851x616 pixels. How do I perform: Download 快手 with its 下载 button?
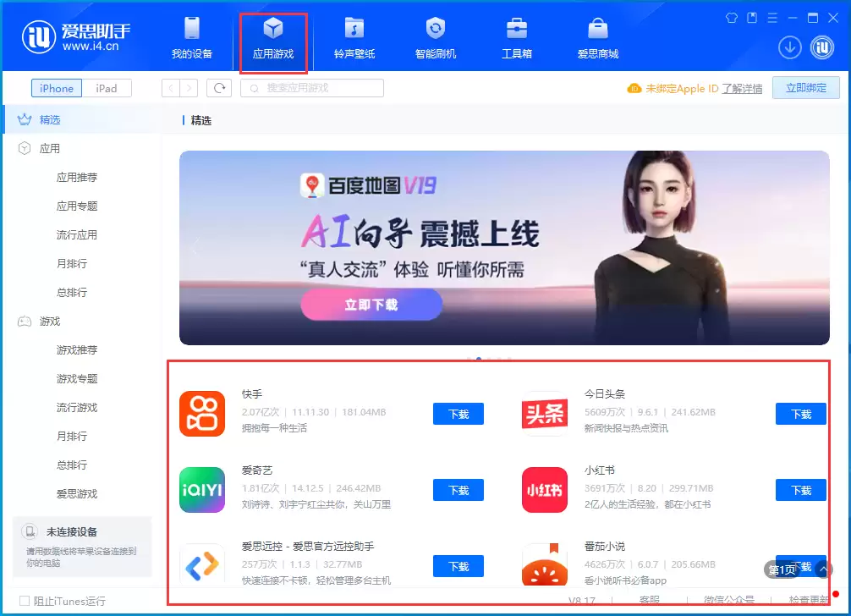(x=458, y=414)
